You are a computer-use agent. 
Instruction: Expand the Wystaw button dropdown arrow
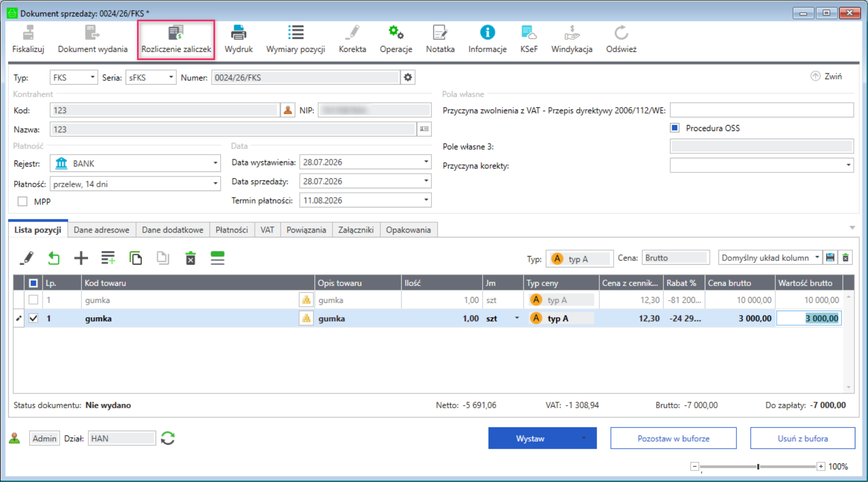(584, 438)
